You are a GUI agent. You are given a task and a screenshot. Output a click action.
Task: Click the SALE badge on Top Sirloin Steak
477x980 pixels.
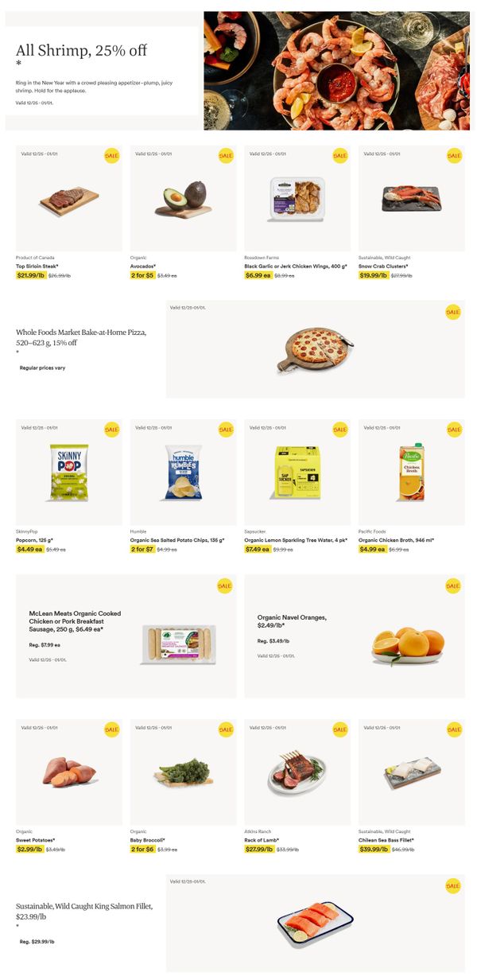(x=111, y=156)
